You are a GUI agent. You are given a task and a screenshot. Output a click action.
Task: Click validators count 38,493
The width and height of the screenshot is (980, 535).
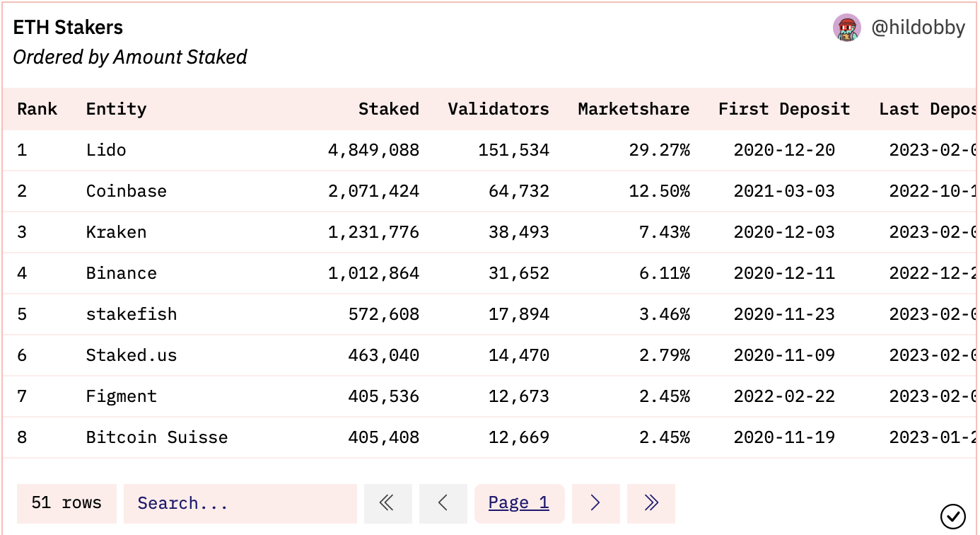(x=519, y=232)
